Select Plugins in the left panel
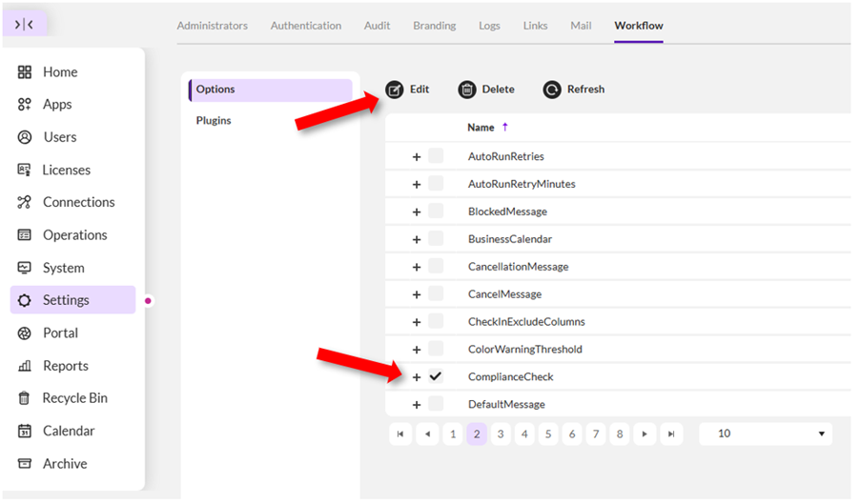 [214, 121]
